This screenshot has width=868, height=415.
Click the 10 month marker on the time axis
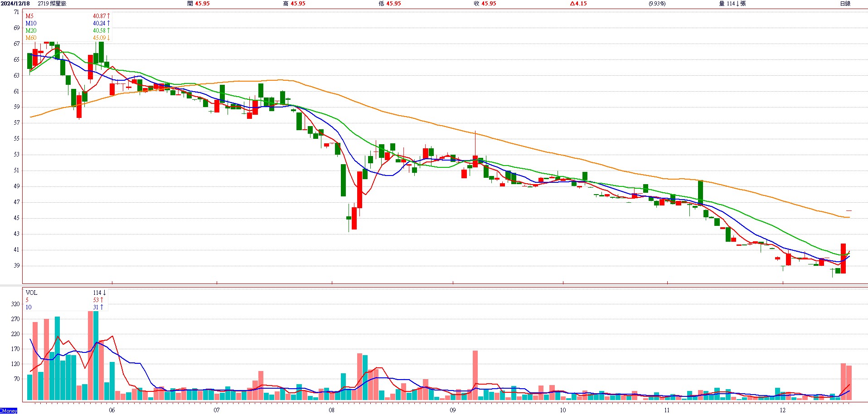tap(563, 410)
